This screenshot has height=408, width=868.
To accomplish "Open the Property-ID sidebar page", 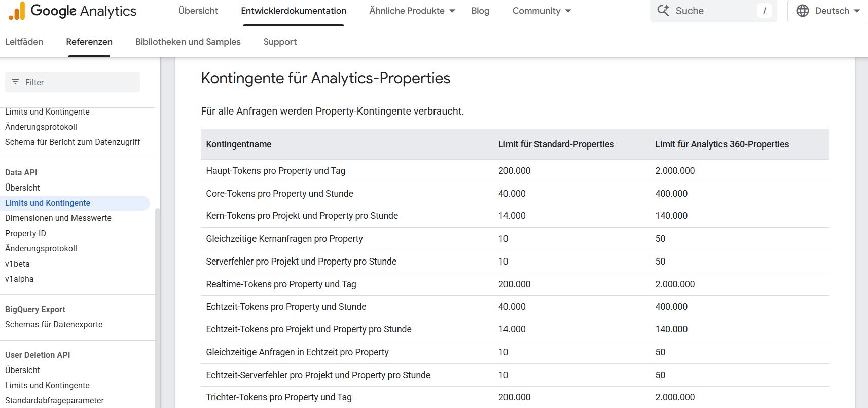I will [25, 233].
